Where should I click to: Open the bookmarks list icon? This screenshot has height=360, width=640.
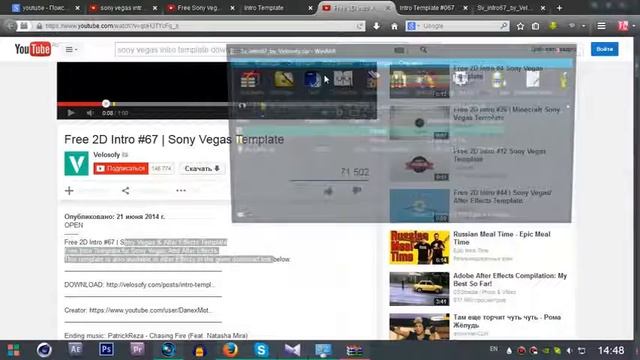coord(536,26)
